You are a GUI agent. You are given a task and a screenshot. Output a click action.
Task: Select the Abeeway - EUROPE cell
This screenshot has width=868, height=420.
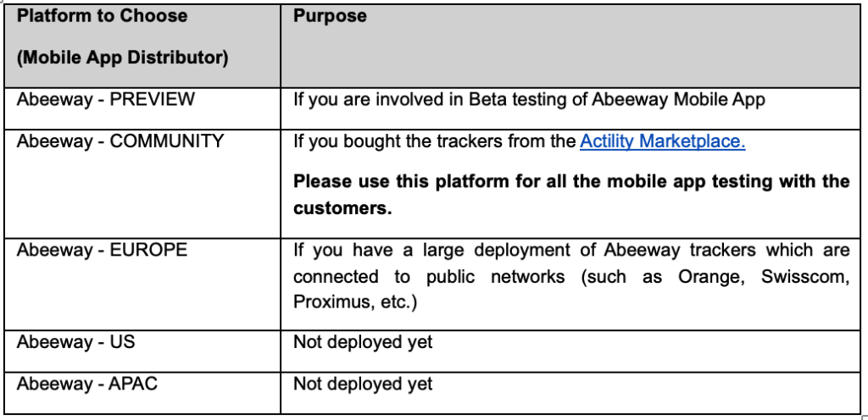[x=142, y=284]
